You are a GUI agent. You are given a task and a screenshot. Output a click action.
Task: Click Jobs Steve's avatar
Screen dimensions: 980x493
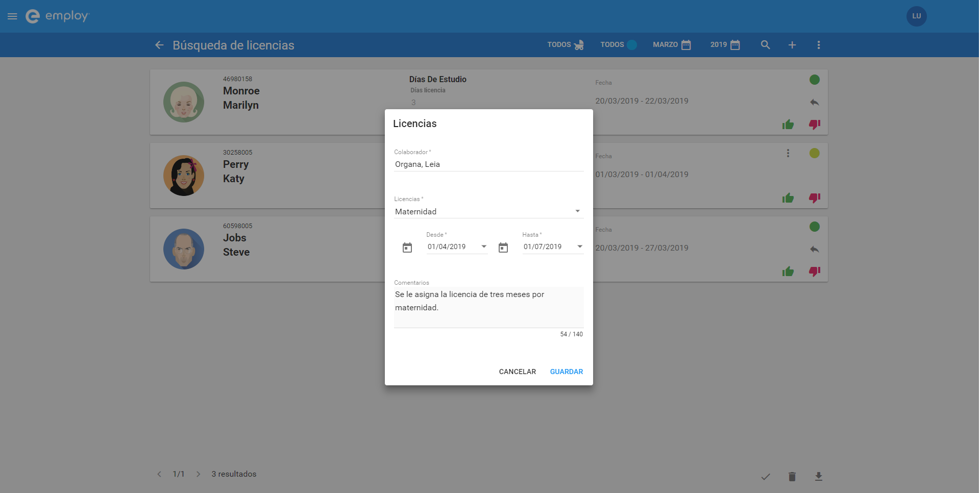coord(184,249)
